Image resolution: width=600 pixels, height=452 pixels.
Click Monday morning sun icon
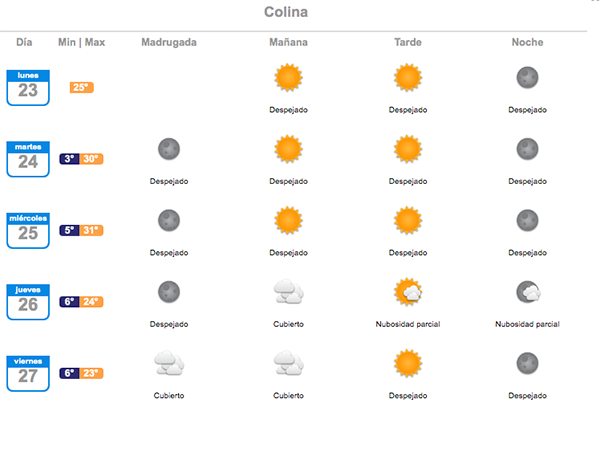(288, 77)
